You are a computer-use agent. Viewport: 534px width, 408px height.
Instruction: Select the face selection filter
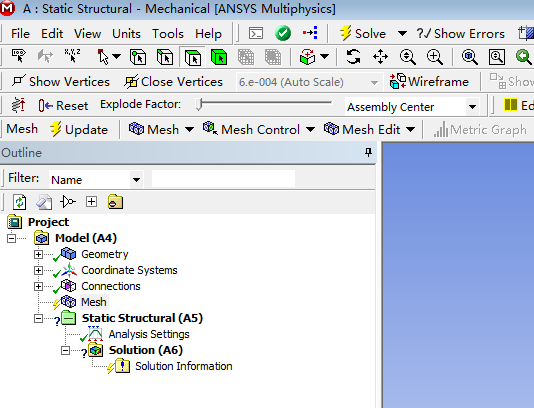192,57
